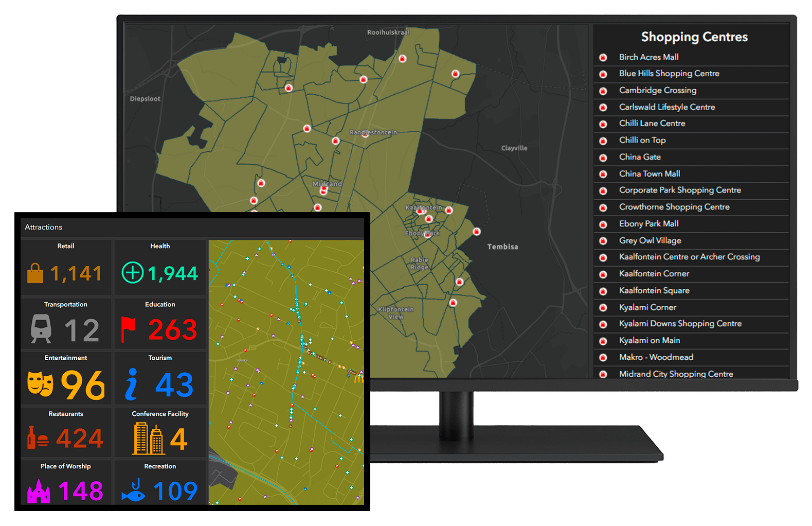Viewport: 812px width, 526px height.
Task: Click the red marker beside Makro - Woodmead
Action: click(603, 358)
